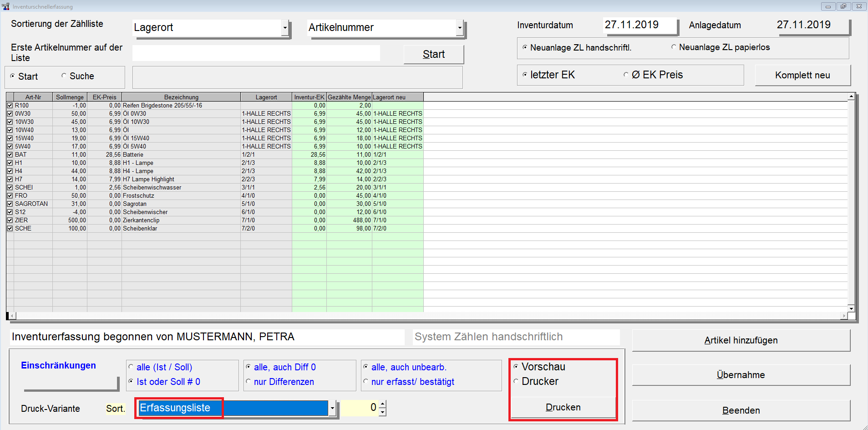Viewport: 868px width, 430px height.
Task: Click the horizontal scrollbar left arrow
Action: tap(12, 316)
